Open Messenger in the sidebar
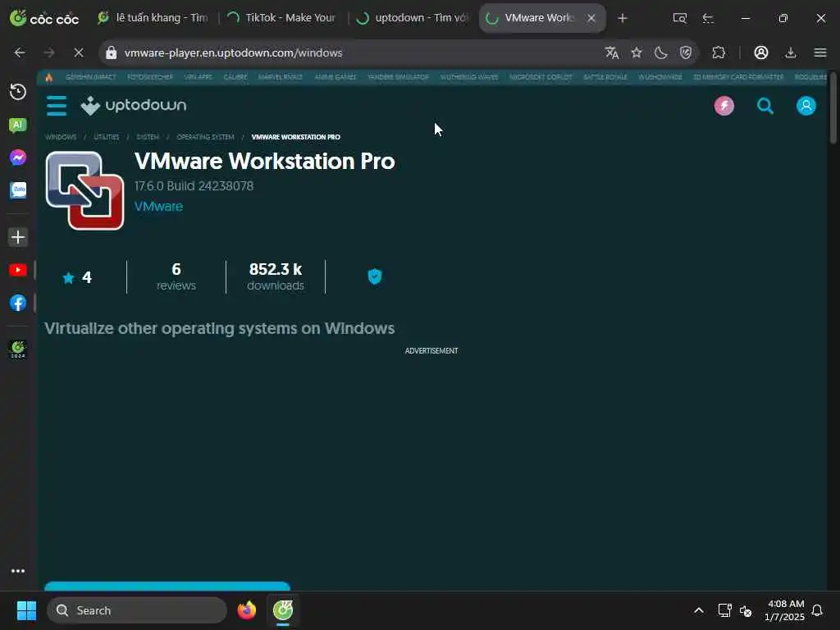The height and width of the screenshot is (630, 840). 18,157
